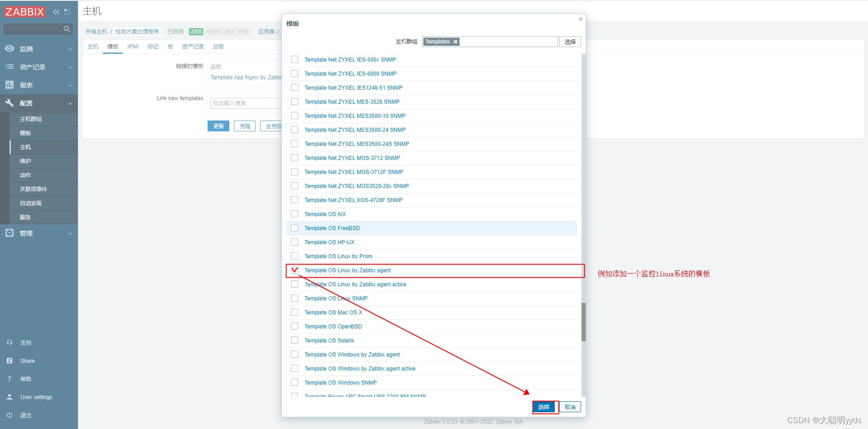Check Template Net ZYXEL XGS-4728F SNMP
The image size is (868, 429).
coord(295,200)
